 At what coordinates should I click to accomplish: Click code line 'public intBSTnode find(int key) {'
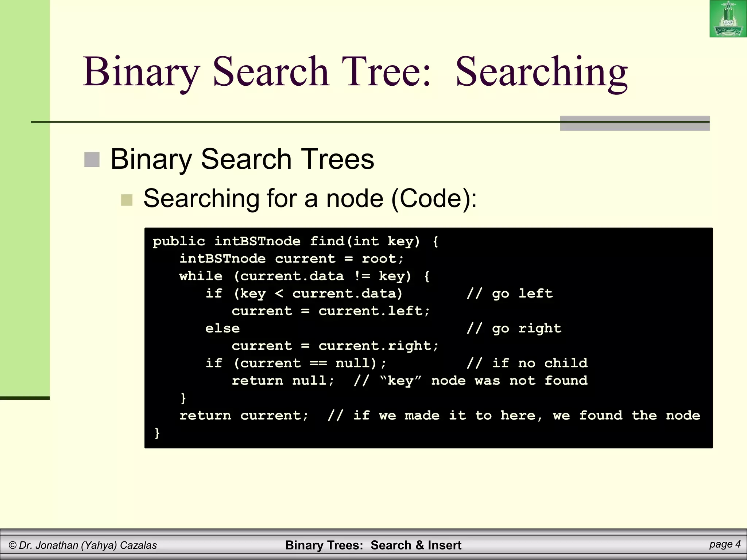click(x=295, y=241)
